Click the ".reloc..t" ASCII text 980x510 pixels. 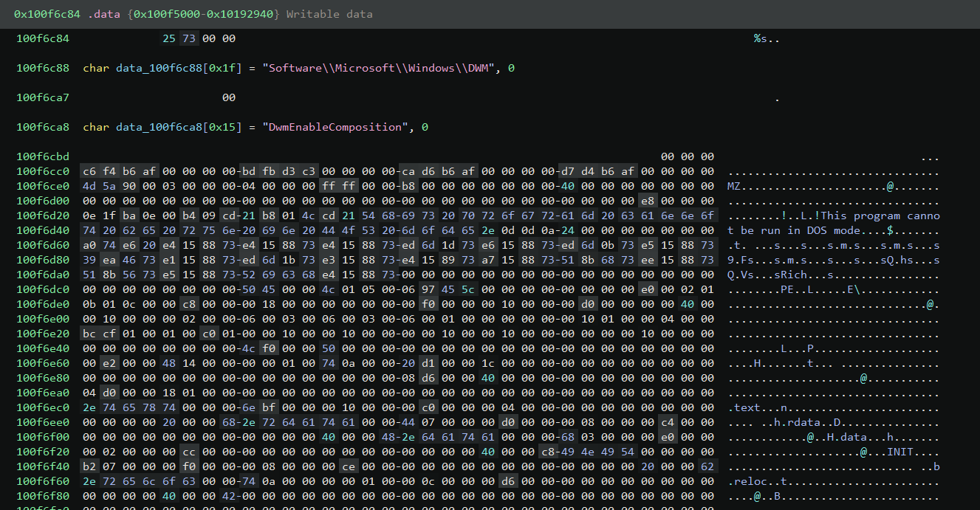point(758,481)
